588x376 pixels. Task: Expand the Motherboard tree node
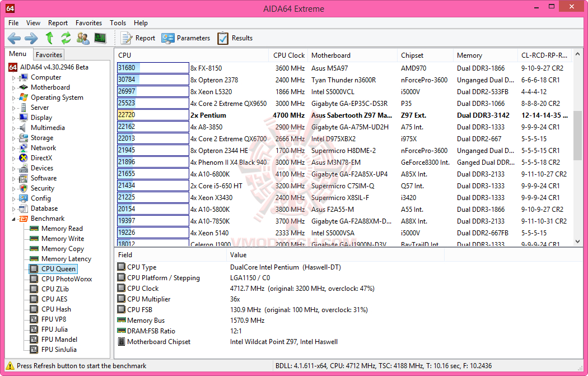point(14,88)
